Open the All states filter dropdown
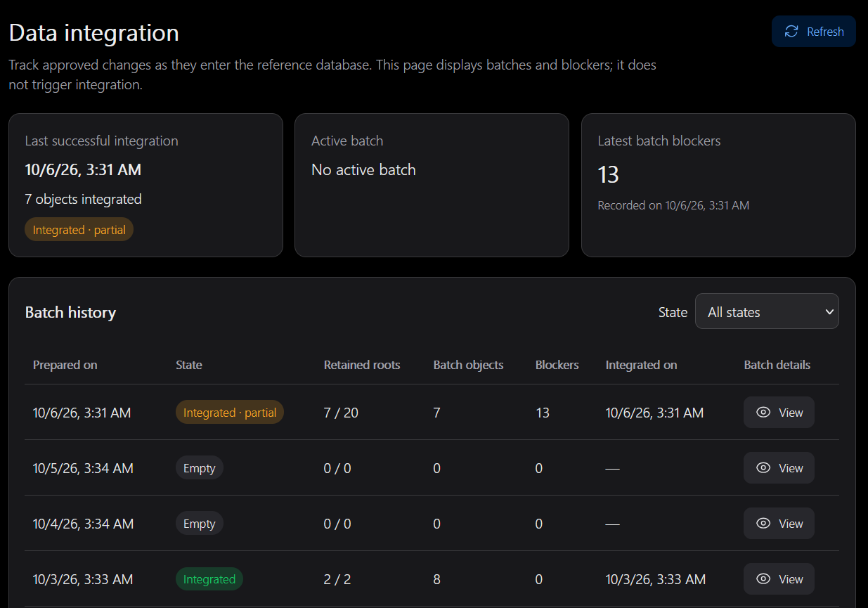Viewport: 868px width, 608px height. click(767, 311)
